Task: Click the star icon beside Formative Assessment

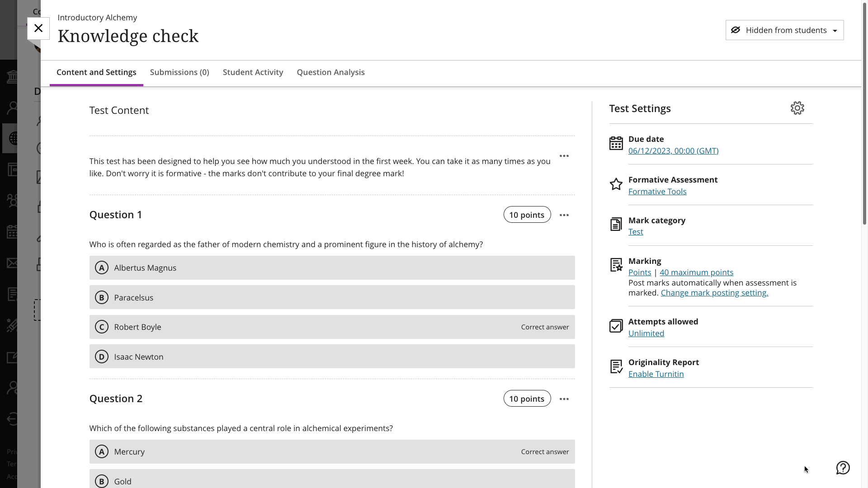Action: coord(616,184)
